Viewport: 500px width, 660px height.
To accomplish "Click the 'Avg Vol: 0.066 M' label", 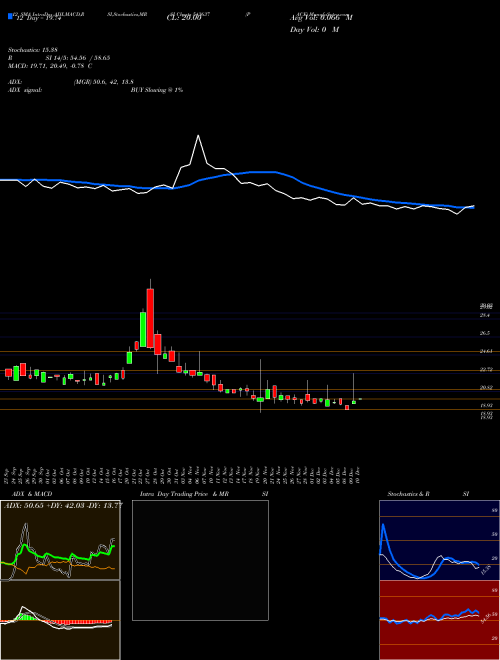I will 321,18.
